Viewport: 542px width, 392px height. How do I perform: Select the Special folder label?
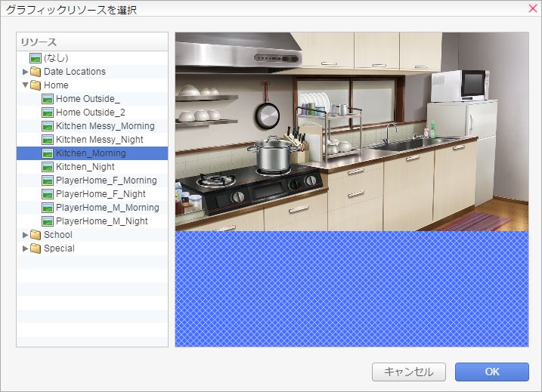point(59,248)
